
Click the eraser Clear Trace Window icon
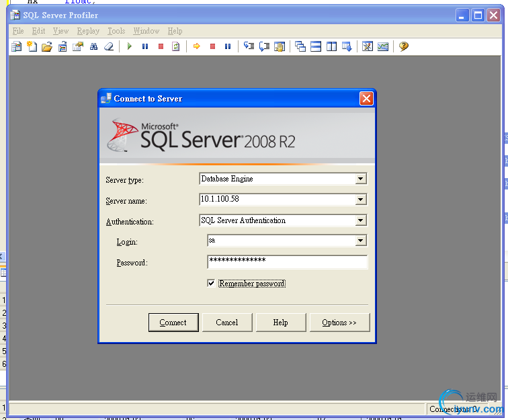tap(109, 46)
